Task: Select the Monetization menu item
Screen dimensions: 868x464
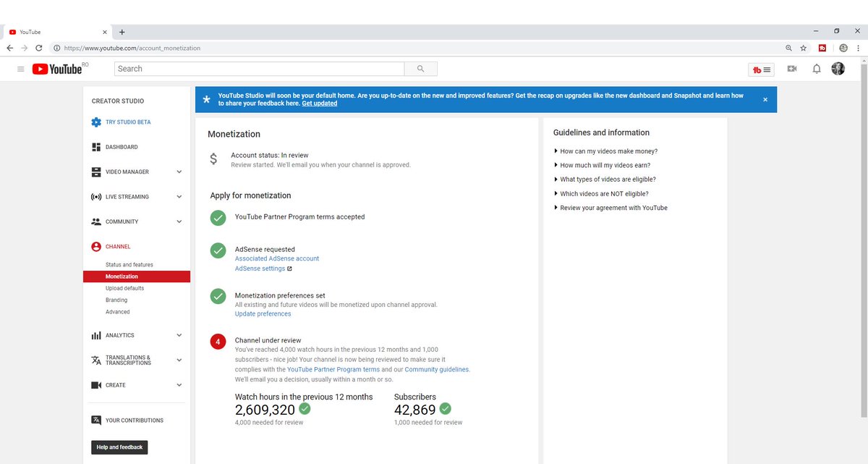Action: point(137,277)
